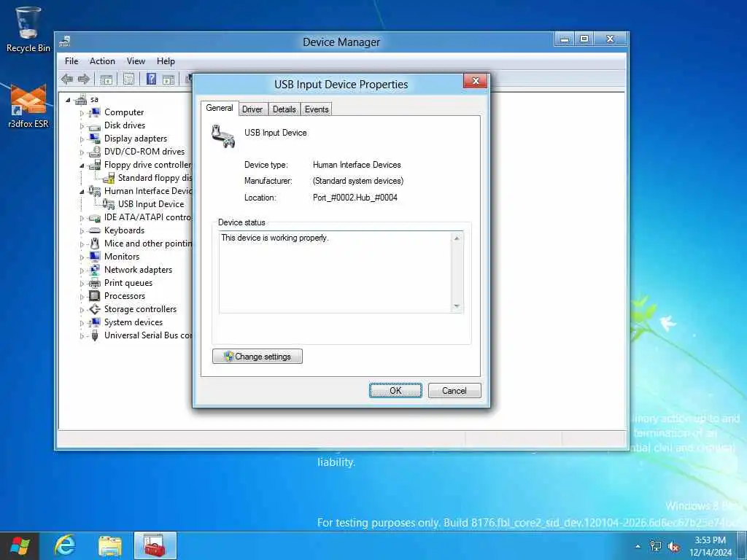Click the Device status scrollbar down arrow

(457, 306)
